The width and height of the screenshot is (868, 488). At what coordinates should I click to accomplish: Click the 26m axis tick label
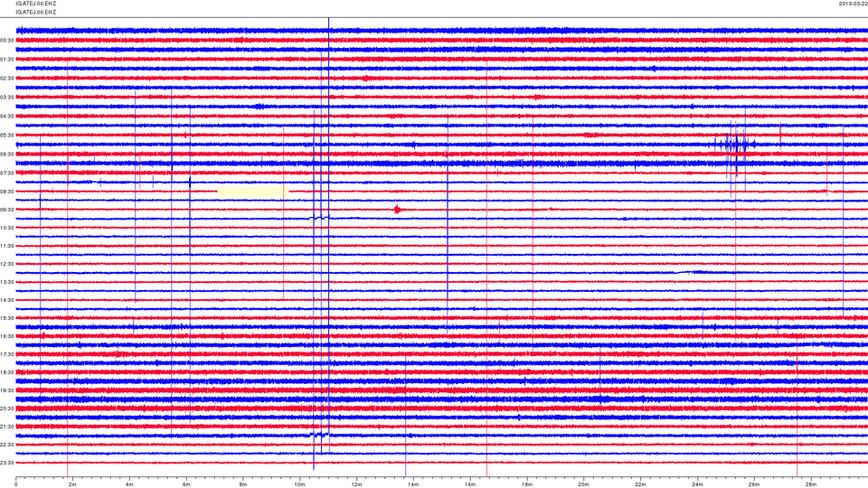click(754, 484)
